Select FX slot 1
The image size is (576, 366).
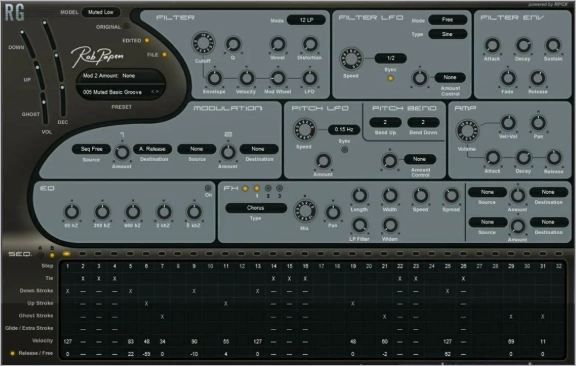coord(257,189)
